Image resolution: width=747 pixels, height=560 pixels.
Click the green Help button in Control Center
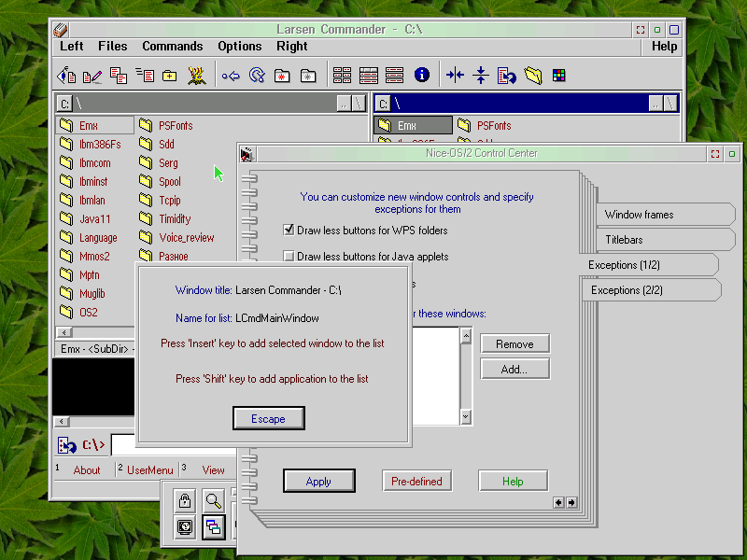click(513, 481)
